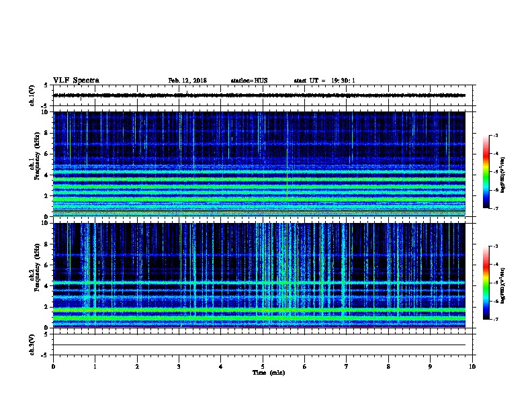Click the '8' kHz tick on ch.2 spectrogram
This screenshot has height=411, width=532.
pyautogui.click(x=46, y=244)
